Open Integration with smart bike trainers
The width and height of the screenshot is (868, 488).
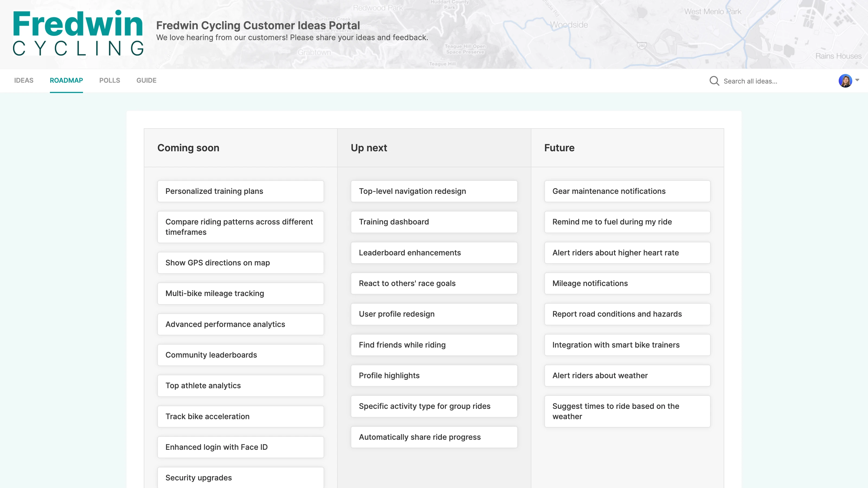(x=627, y=345)
